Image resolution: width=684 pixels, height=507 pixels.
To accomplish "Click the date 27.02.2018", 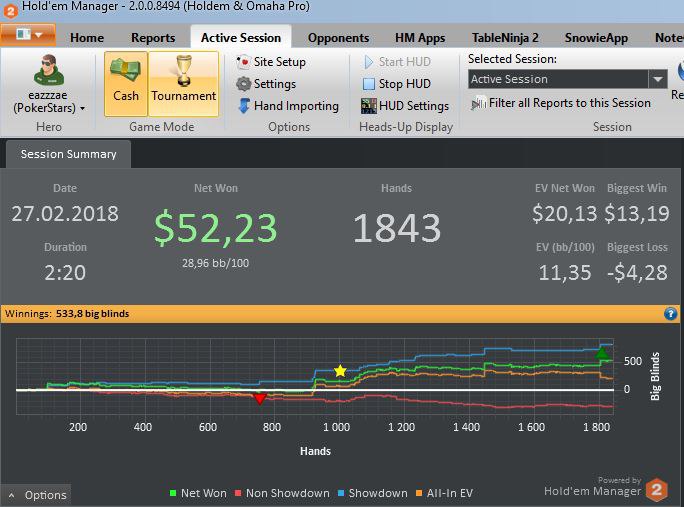I will click(x=65, y=214).
